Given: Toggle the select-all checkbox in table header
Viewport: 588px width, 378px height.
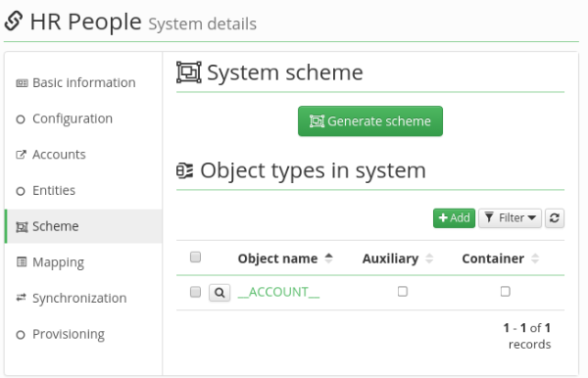Looking at the screenshot, I should point(195,258).
